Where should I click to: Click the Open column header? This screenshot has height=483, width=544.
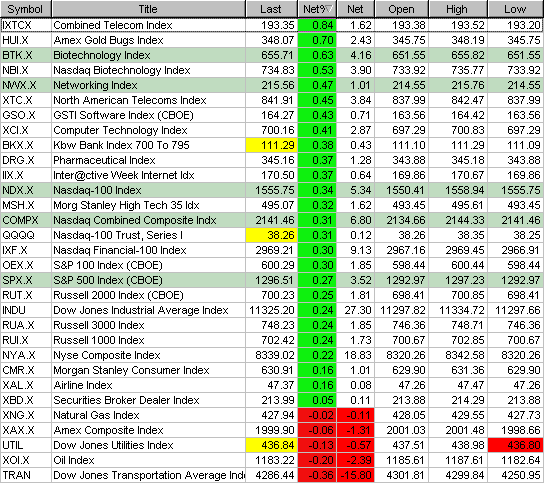point(402,9)
